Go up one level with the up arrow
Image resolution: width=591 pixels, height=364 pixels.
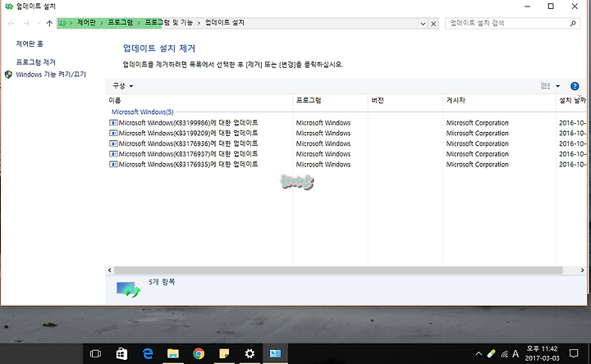49,23
